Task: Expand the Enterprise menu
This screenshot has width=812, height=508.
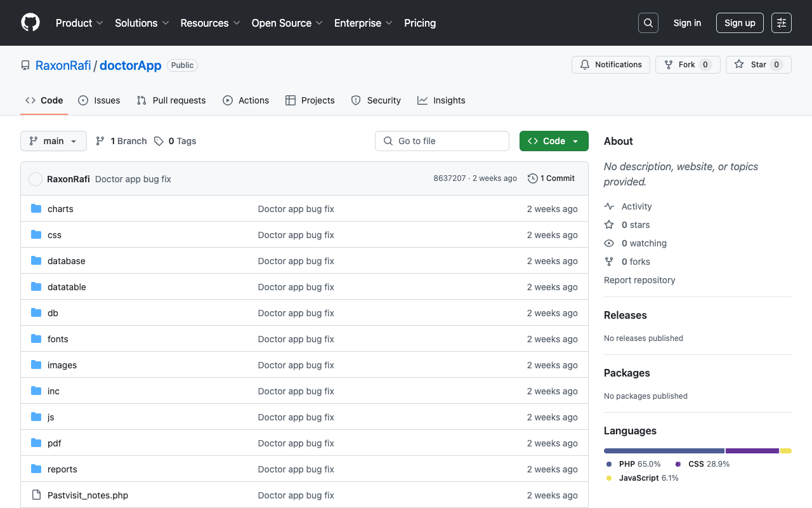Action: coord(363,23)
